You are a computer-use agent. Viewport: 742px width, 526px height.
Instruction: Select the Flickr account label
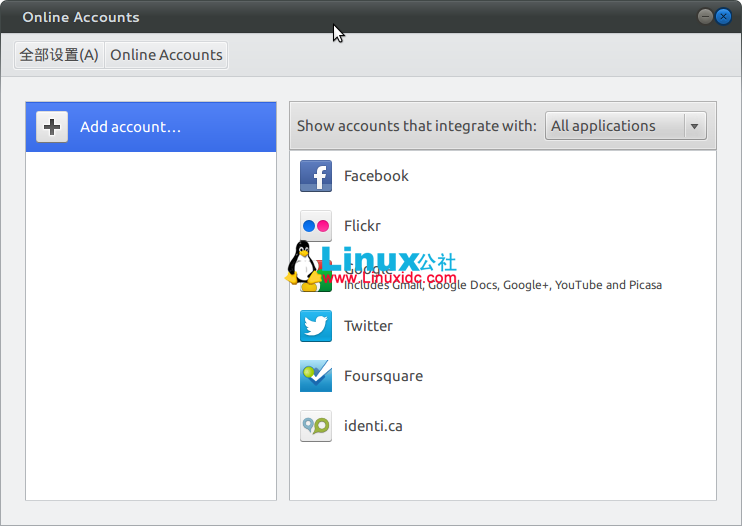coord(362,226)
